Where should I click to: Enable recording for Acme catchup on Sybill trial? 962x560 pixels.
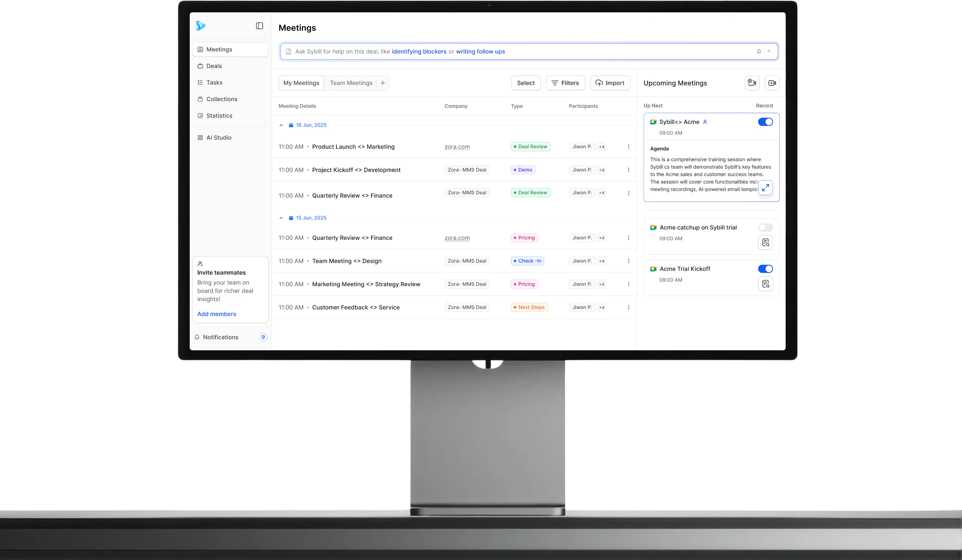click(x=765, y=227)
